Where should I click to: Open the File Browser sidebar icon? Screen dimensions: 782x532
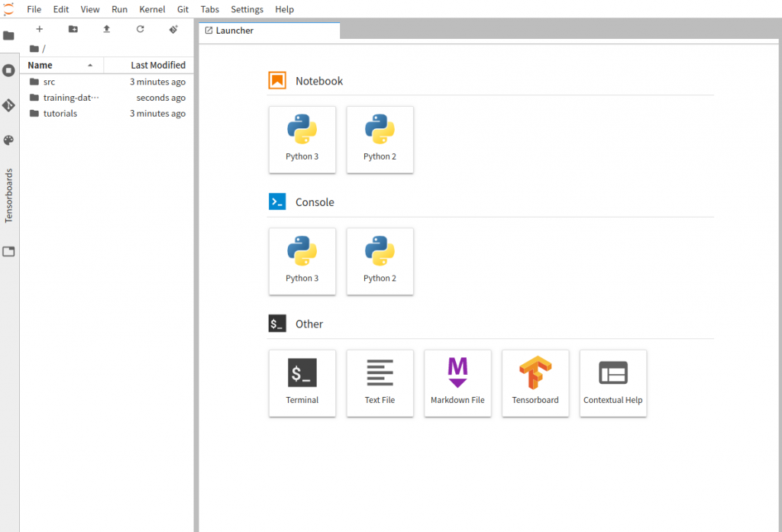[x=8, y=35]
